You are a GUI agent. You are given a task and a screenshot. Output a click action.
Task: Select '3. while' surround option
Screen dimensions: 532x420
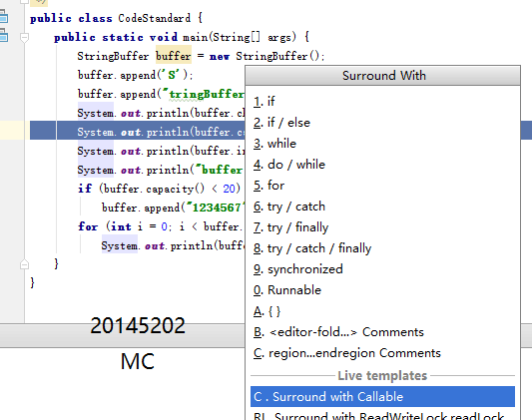click(x=382, y=144)
